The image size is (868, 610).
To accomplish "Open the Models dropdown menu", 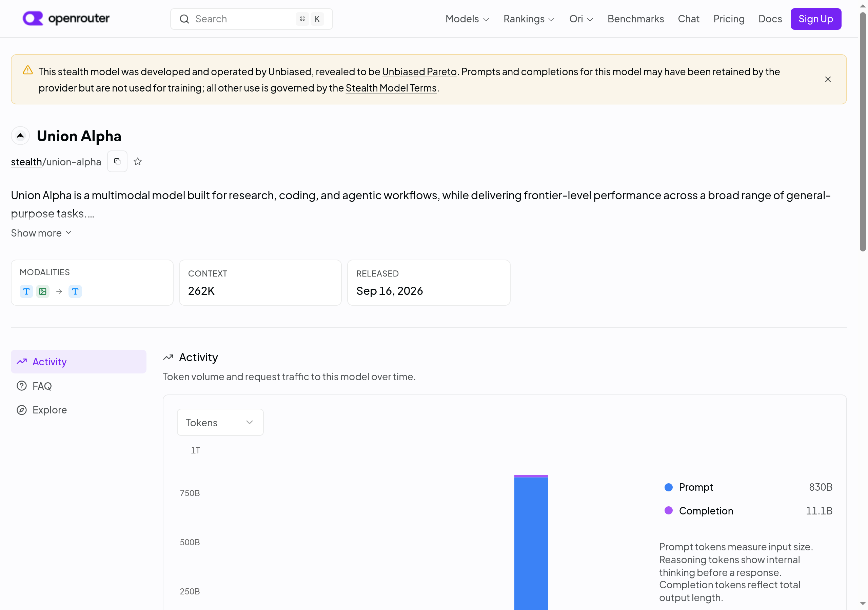I will coord(467,19).
